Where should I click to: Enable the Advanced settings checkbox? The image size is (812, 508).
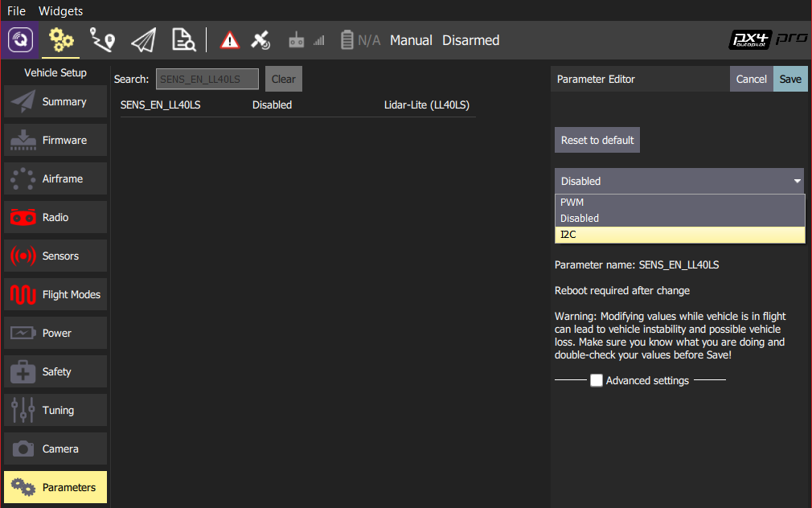coord(597,381)
